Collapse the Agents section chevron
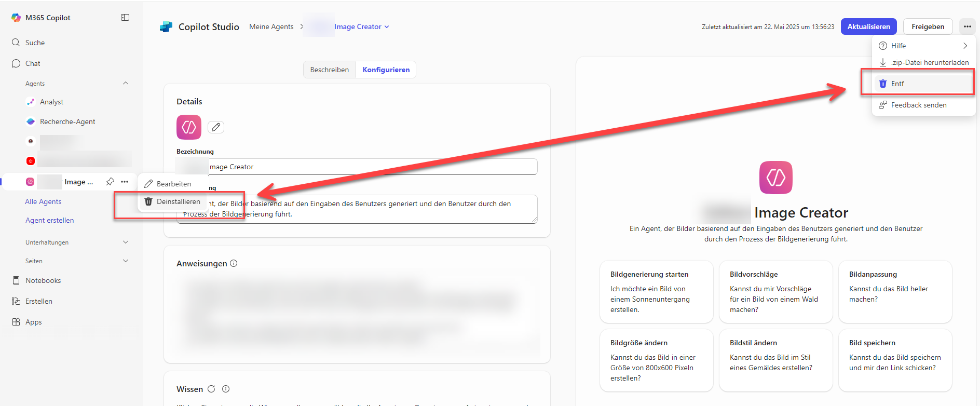Screen dimensions: 980x406 126,83
